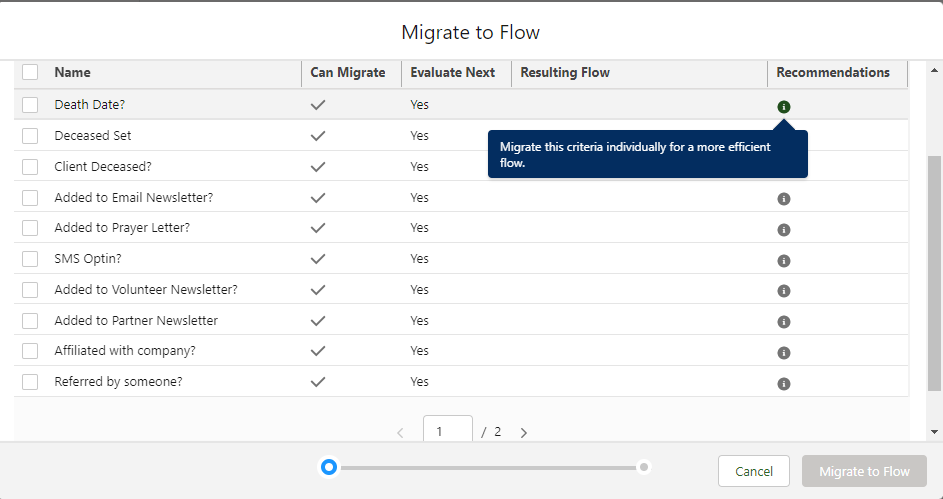Image resolution: width=943 pixels, height=499 pixels.
Task: Go to previous page with left chevron
Action: (400, 433)
